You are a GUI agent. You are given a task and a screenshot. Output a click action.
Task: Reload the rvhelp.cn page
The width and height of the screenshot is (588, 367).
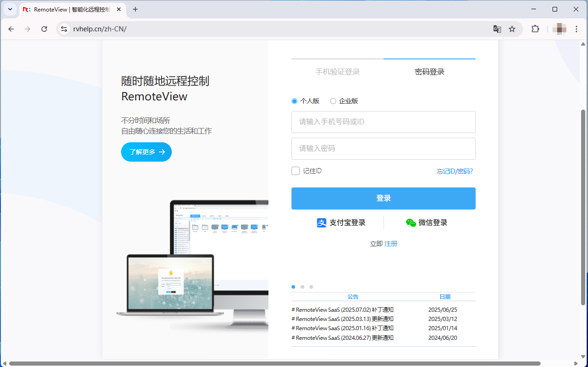pos(44,29)
